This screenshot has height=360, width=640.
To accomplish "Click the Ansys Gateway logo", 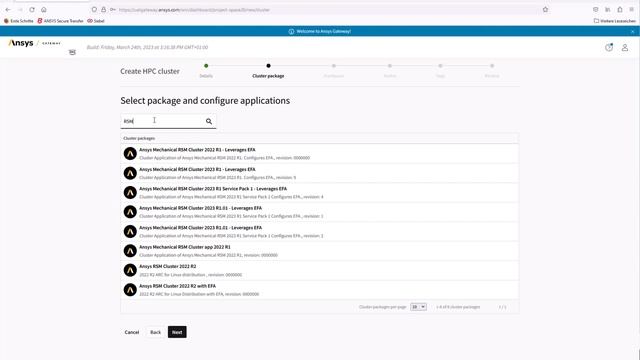I will point(34,43).
